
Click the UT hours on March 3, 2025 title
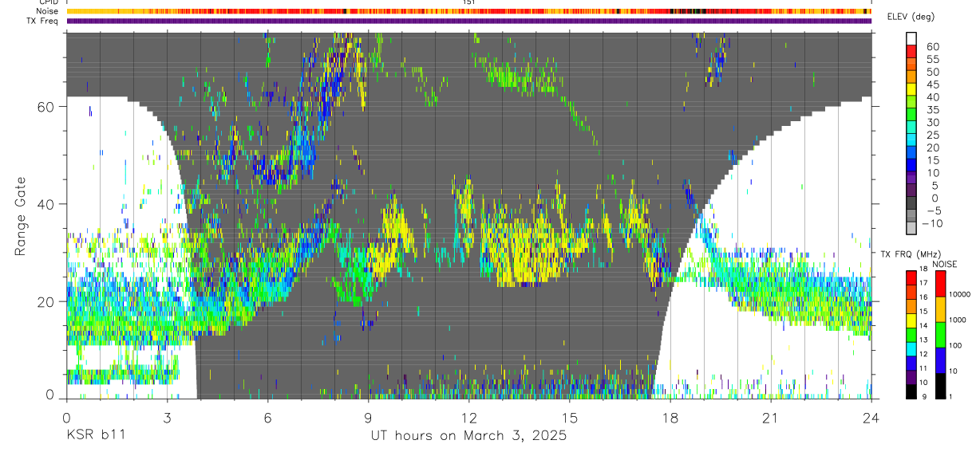click(x=468, y=436)
